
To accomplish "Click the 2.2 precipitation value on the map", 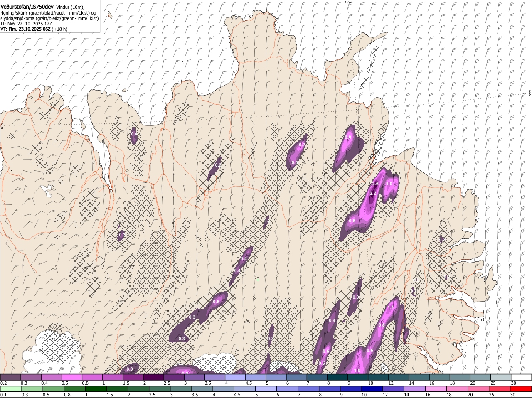I will [373, 194].
